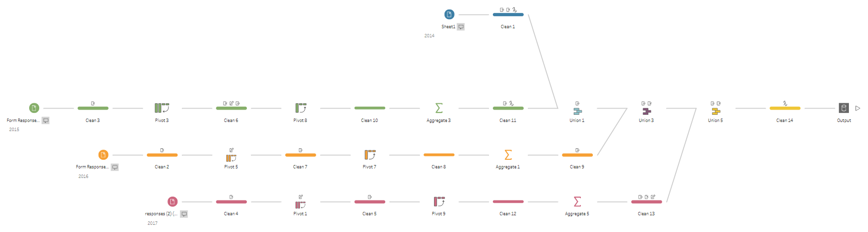Select the Aggregate 5 red sigma icon
This screenshot has height=232, width=868.
point(578,202)
